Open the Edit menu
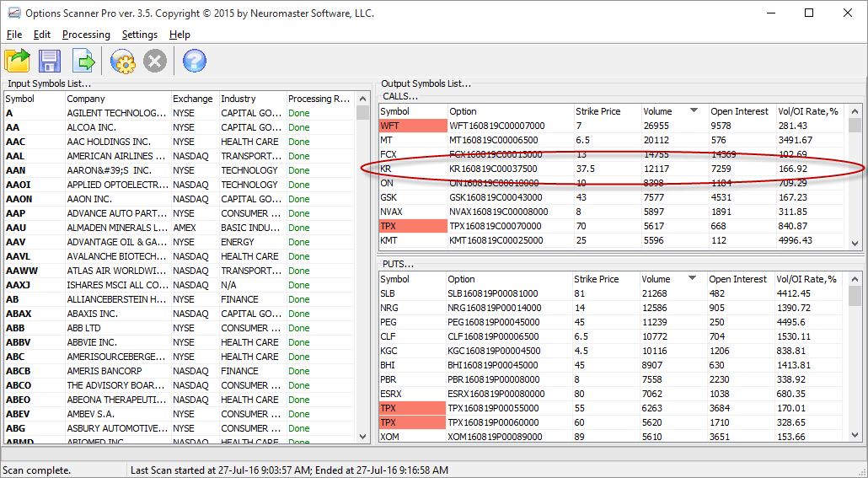 coord(42,35)
